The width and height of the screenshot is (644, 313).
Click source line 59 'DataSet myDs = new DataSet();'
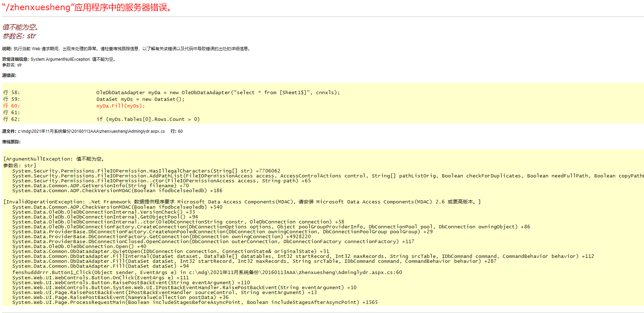point(94,99)
